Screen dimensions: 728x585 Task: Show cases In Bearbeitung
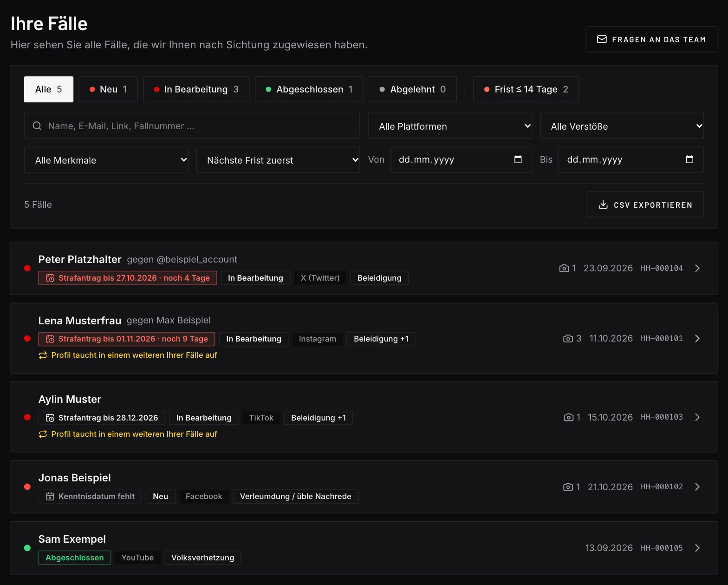[x=196, y=89]
